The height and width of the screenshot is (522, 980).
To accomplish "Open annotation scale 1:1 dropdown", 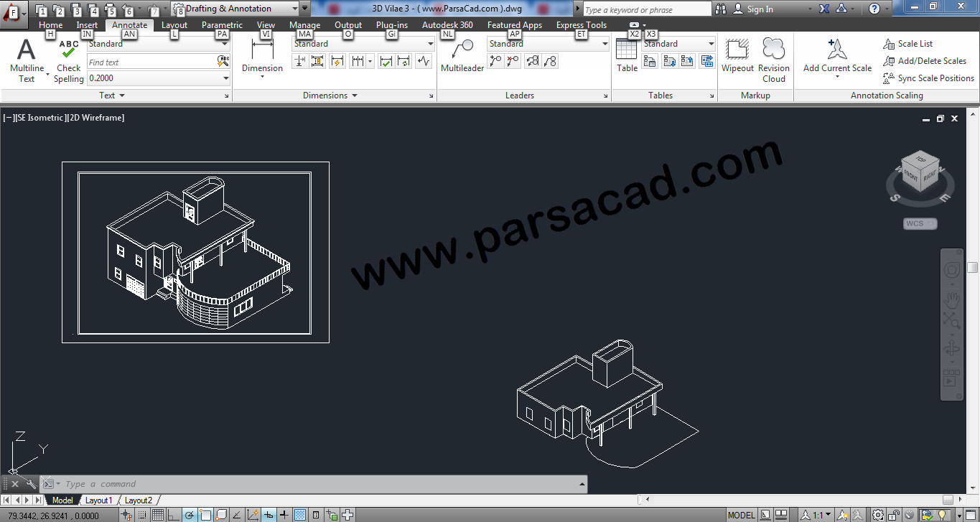I will (816, 515).
